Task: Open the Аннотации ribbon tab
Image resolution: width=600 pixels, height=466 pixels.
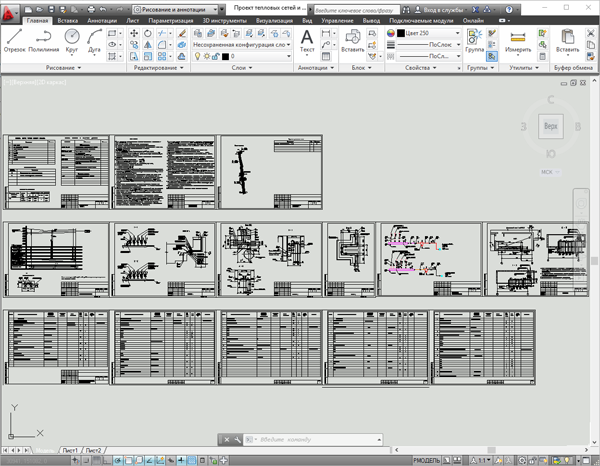Action: [x=102, y=21]
